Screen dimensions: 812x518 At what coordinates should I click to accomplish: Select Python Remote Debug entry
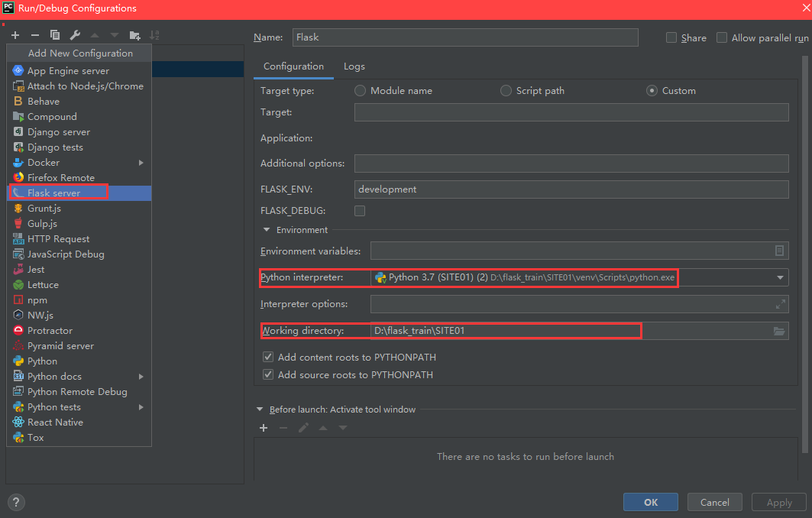79,392
